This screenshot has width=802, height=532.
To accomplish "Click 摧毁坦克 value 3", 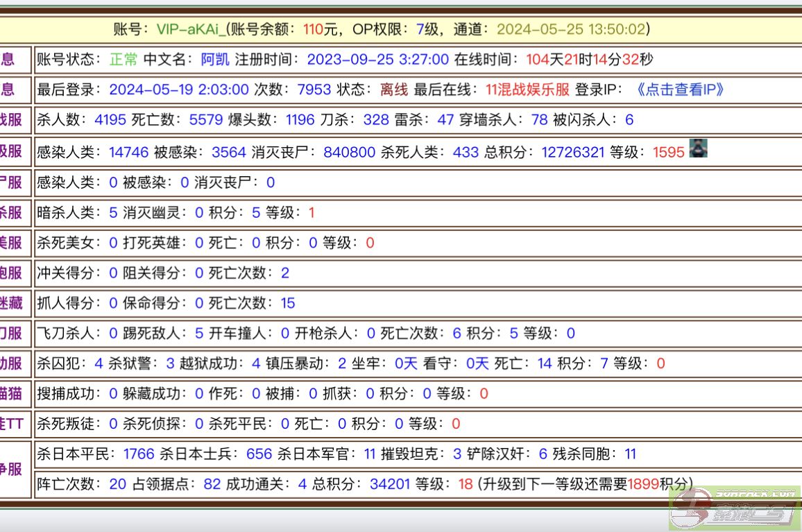I will (457, 454).
